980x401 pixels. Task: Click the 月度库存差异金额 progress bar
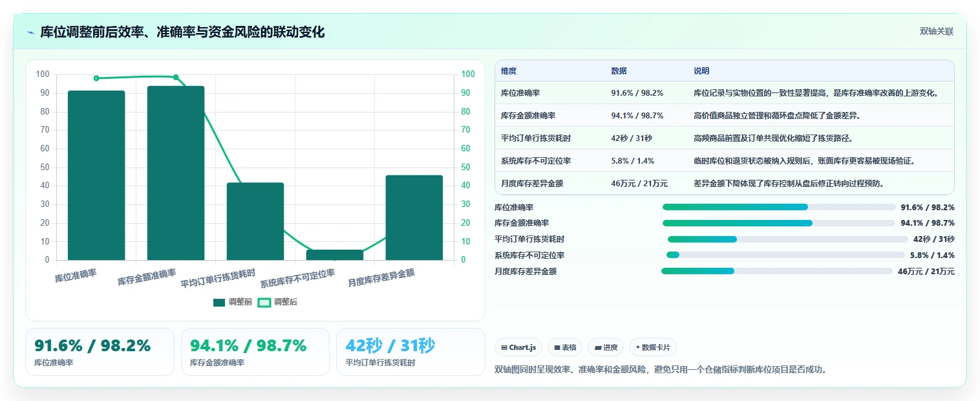click(x=777, y=271)
